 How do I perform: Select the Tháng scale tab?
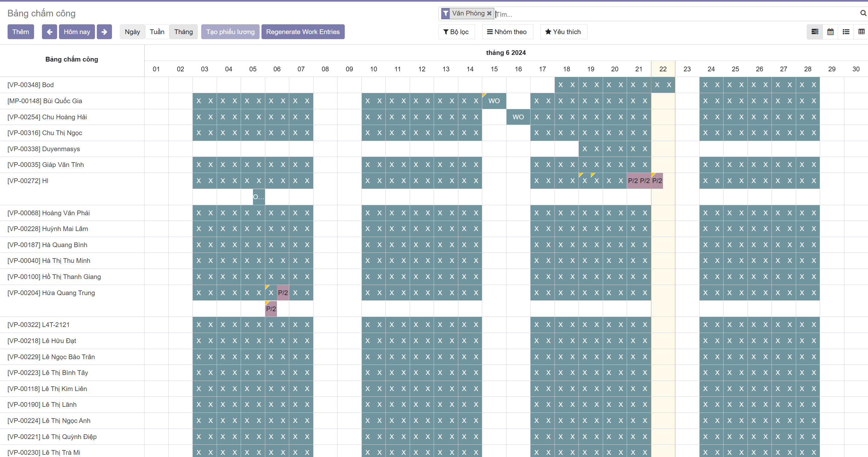[x=183, y=32]
